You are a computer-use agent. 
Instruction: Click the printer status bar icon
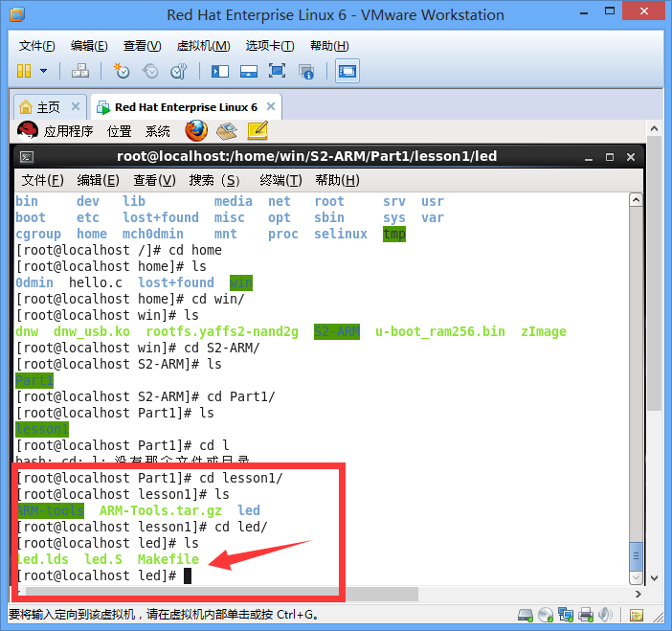coord(586,615)
